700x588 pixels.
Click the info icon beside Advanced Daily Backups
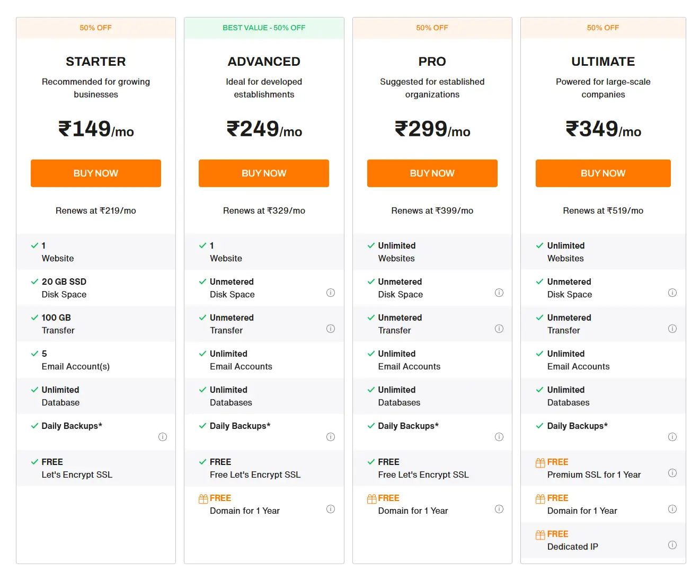pyautogui.click(x=331, y=437)
